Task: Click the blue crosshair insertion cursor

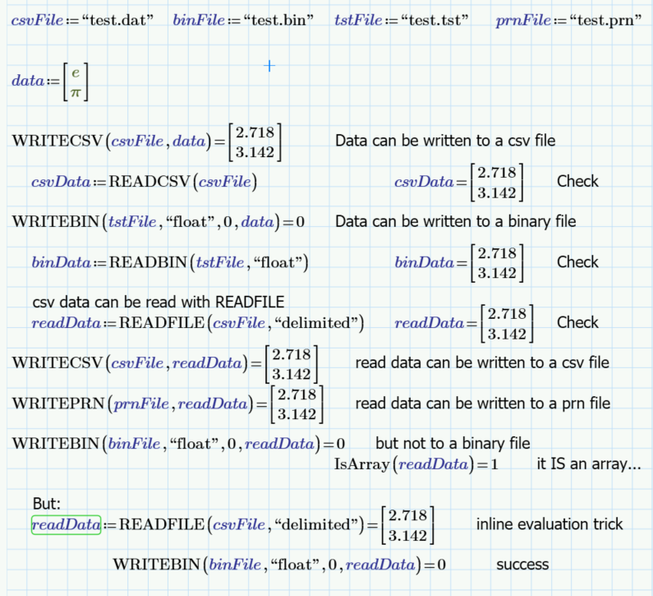Action: tap(269, 66)
